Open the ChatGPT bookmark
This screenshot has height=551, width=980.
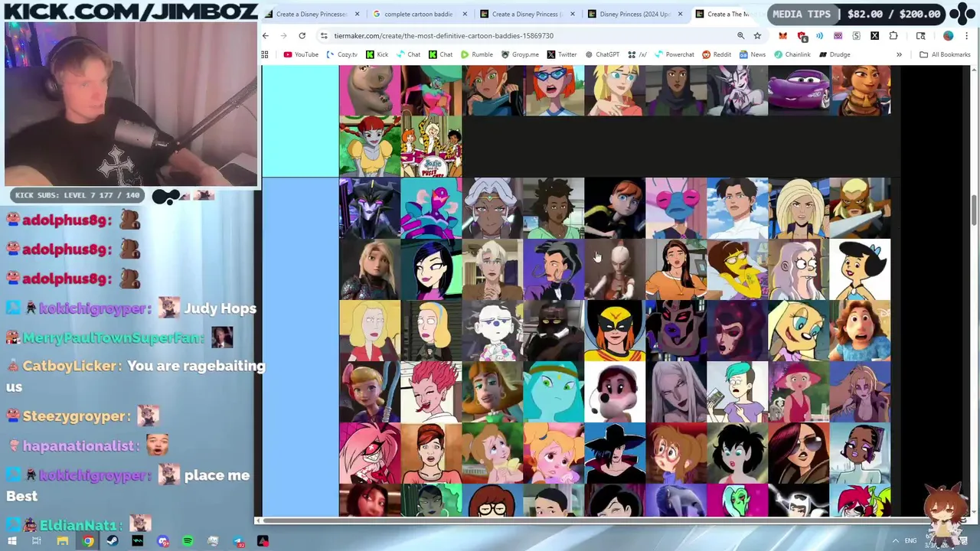pyautogui.click(x=602, y=54)
